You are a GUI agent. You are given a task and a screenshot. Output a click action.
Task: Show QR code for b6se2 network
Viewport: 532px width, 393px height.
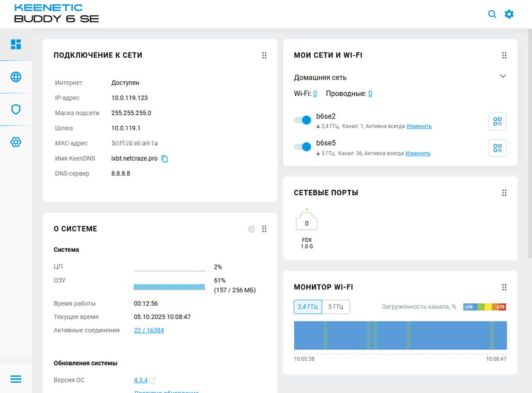click(497, 121)
